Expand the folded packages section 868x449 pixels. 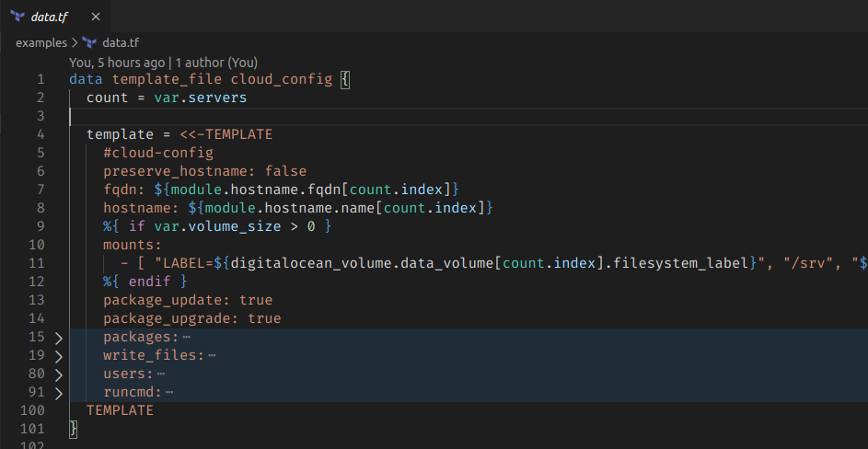click(x=59, y=338)
